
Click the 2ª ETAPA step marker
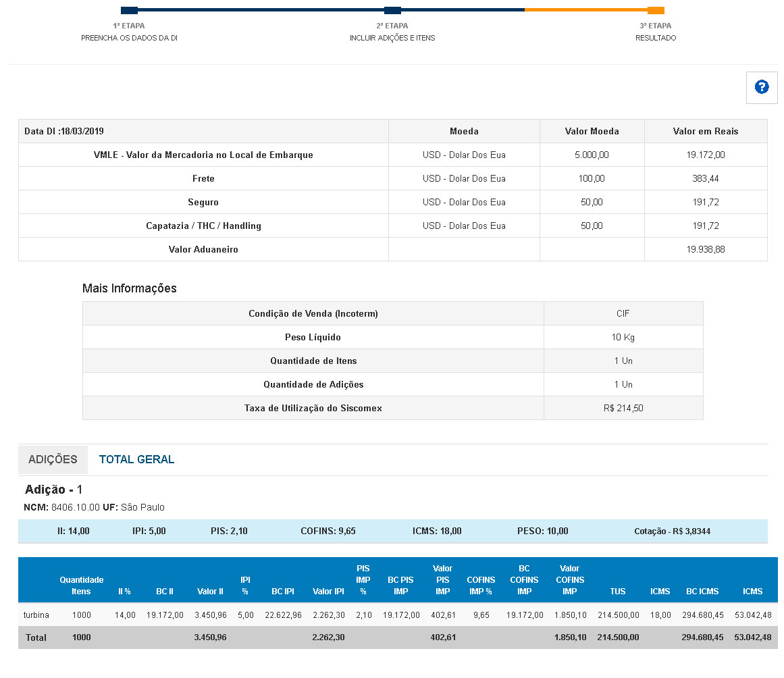pos(392,11)
